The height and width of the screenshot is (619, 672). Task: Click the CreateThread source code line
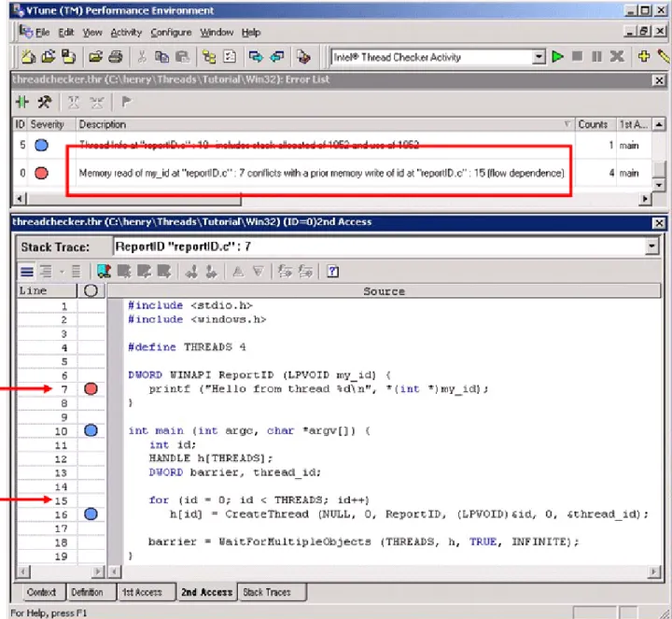[x=409, y=514]
